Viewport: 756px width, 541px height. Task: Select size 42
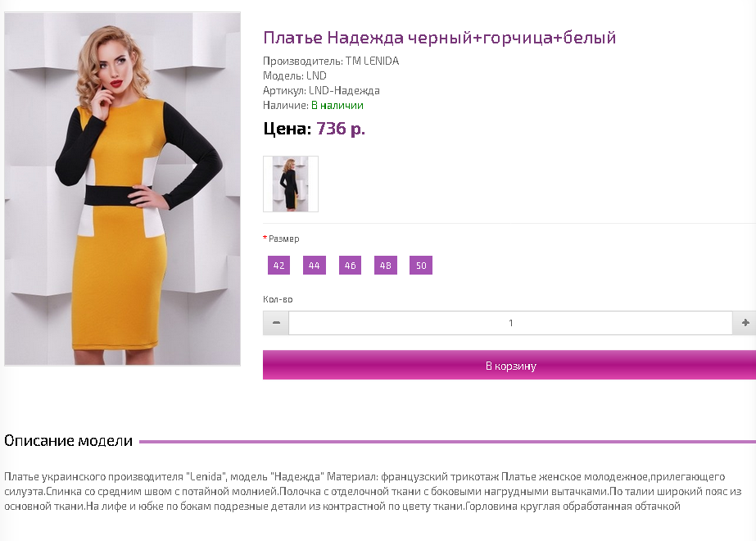[x=278, y=266]
